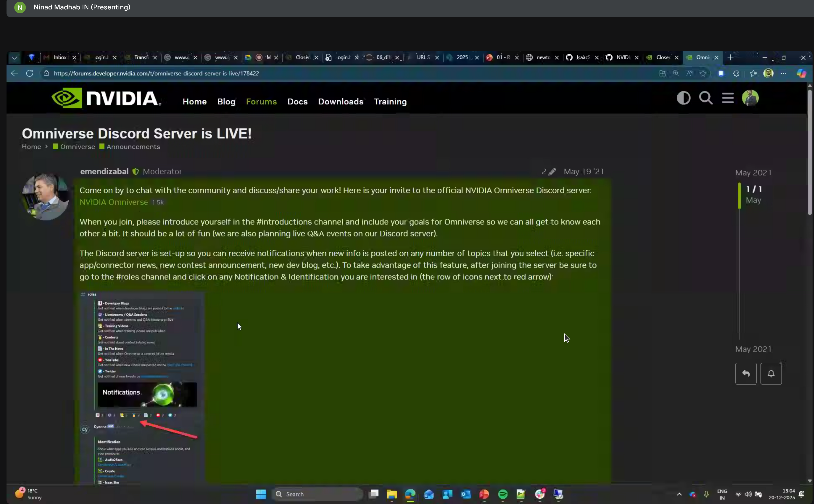Open Spotify from the taskbar
Screen dimensions: 814x504
[503, 494]
